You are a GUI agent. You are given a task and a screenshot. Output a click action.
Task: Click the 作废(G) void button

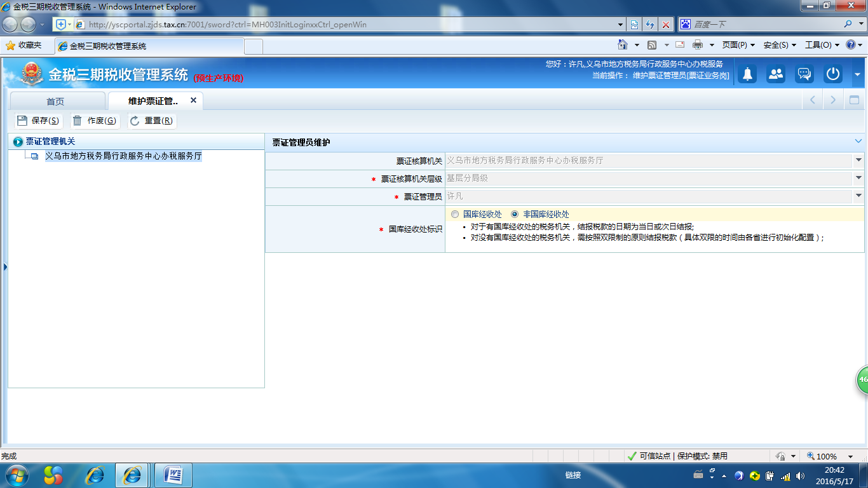click(x=95, y=121)
